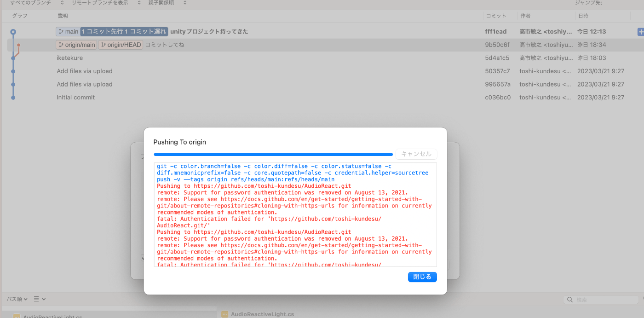Click the ellipsis icon on the AudioReactiveLight.cs row
Image resolution: width=644 pixels, height=318 pixels.
click(224, 314)
